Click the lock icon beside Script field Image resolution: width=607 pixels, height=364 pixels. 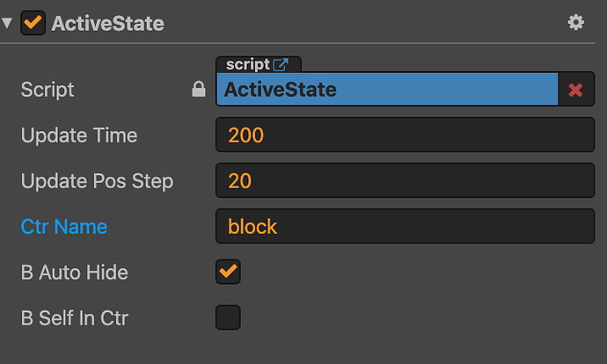tap(200, 90)
